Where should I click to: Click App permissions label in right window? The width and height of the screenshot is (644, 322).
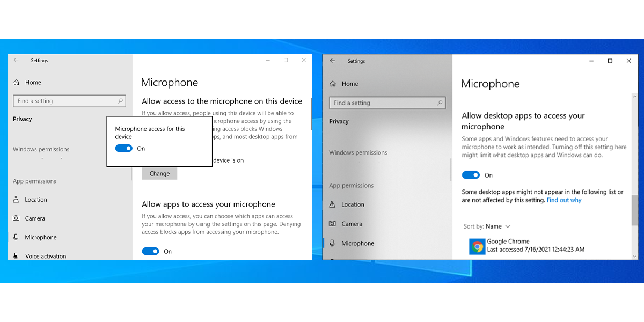(x=351, y=186)
